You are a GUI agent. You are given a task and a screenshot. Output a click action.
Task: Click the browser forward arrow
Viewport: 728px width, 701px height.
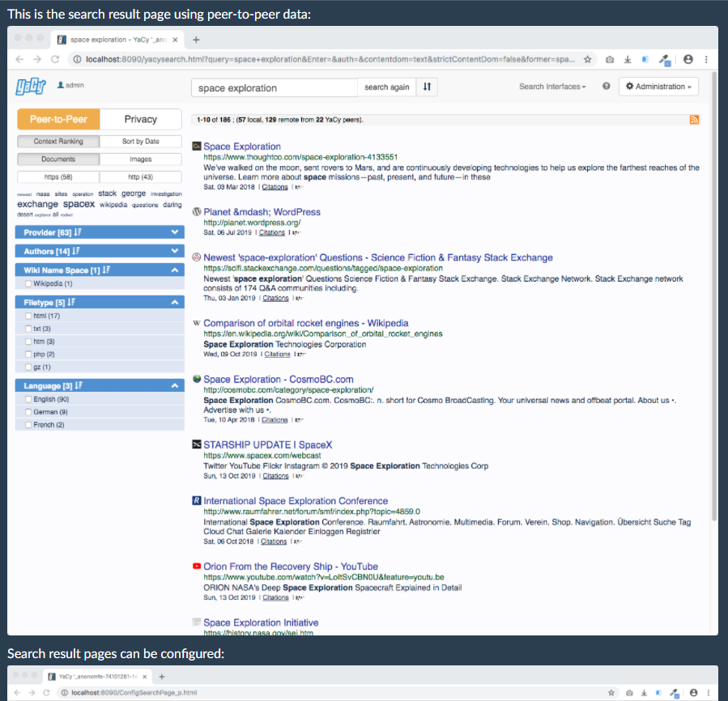37,59
